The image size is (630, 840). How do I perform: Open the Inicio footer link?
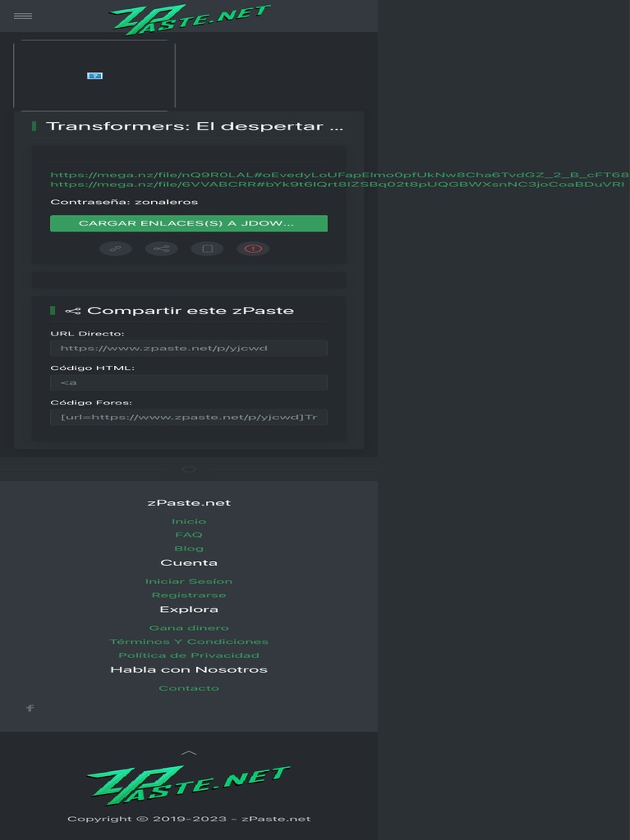(189, 521)
